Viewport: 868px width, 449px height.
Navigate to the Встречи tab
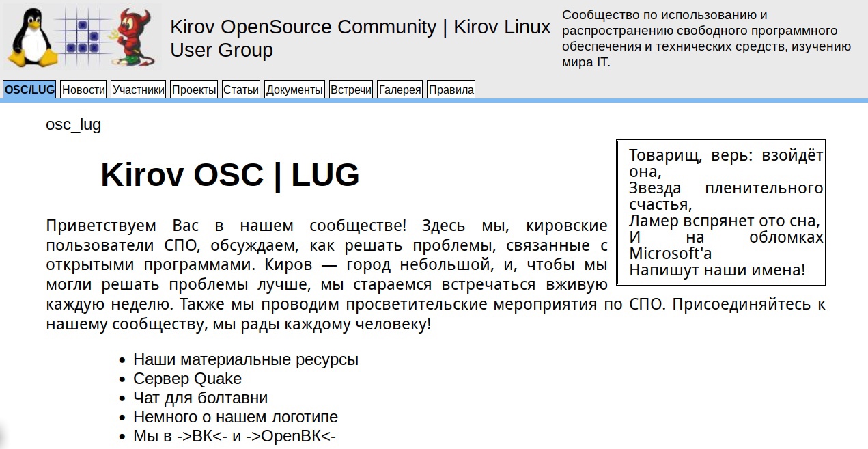pyautogui.click(x=351, y=90)
